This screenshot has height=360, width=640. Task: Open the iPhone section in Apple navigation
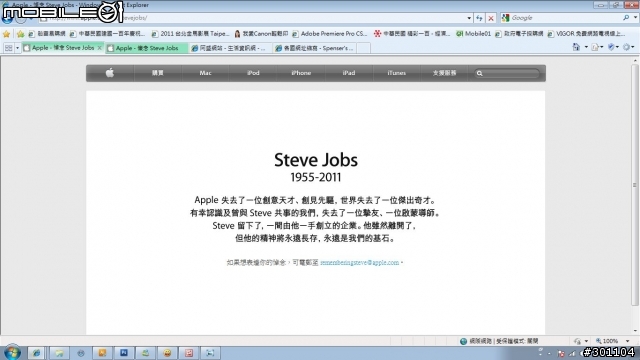click(301, 73)
